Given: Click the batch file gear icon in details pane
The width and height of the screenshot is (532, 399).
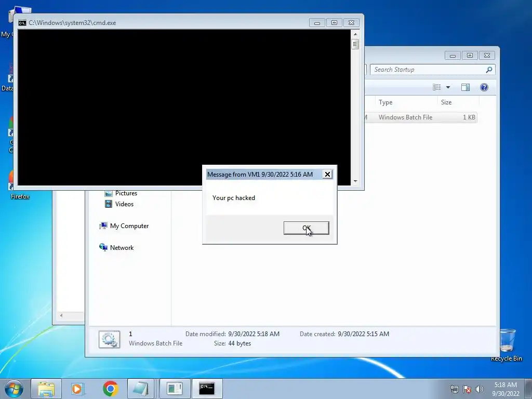Looking at the screenshot, I should click(109, 339).
